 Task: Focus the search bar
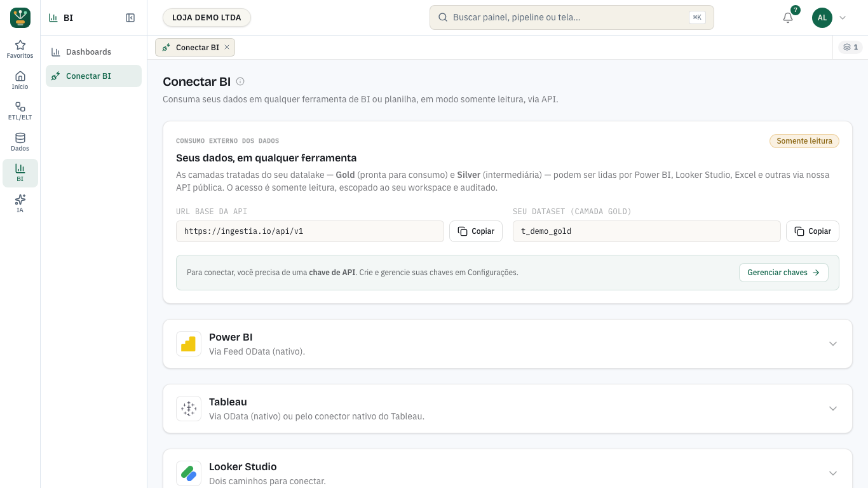tap(572, 18)
